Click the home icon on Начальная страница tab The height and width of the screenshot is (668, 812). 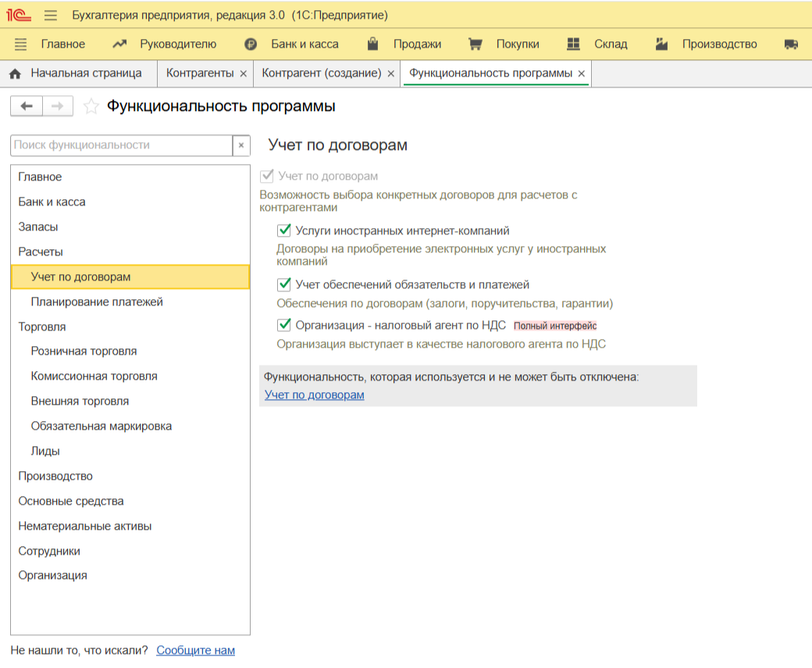coord(15,73)
